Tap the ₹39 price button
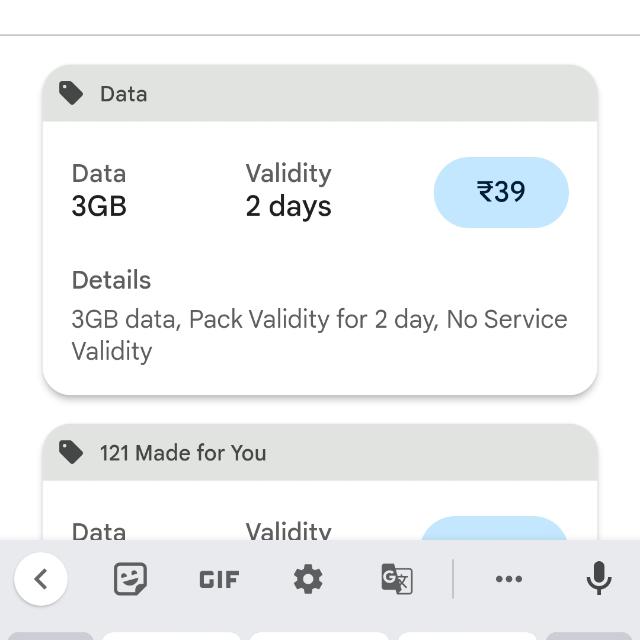The width and height of the screenshot is (640, 640). [501, 192]
